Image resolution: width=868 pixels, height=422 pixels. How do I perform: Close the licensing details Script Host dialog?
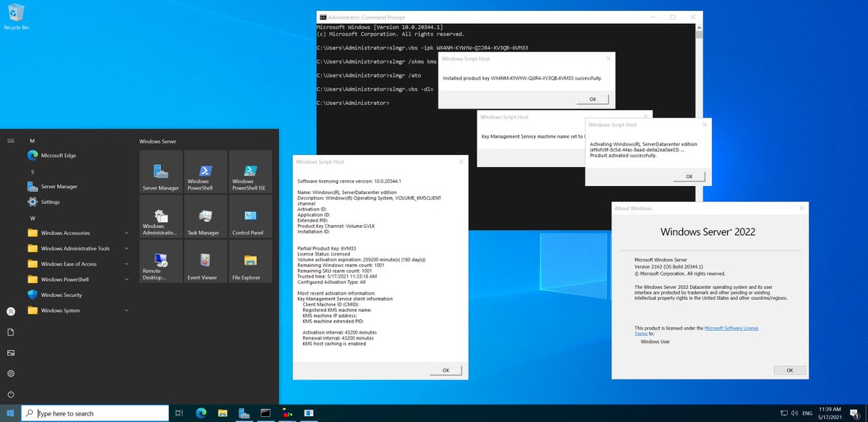[460, 161]
